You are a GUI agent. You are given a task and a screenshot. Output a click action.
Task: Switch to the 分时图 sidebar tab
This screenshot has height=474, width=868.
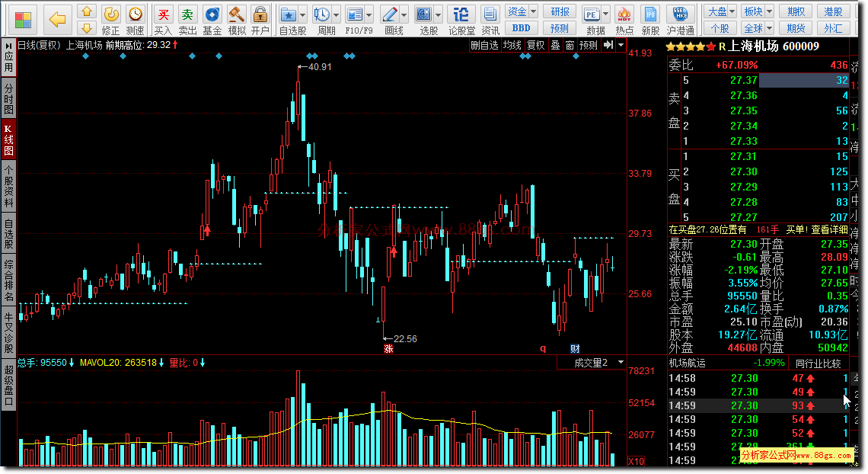click(x=8, y=98)
